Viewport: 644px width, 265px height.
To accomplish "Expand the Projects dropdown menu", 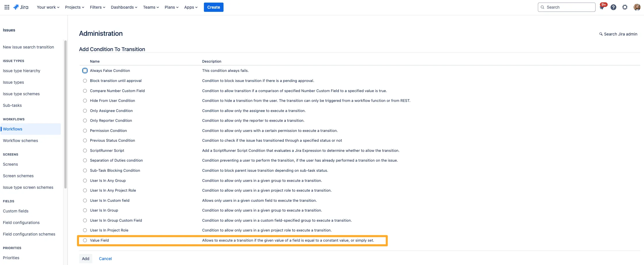I will (74, 7).
